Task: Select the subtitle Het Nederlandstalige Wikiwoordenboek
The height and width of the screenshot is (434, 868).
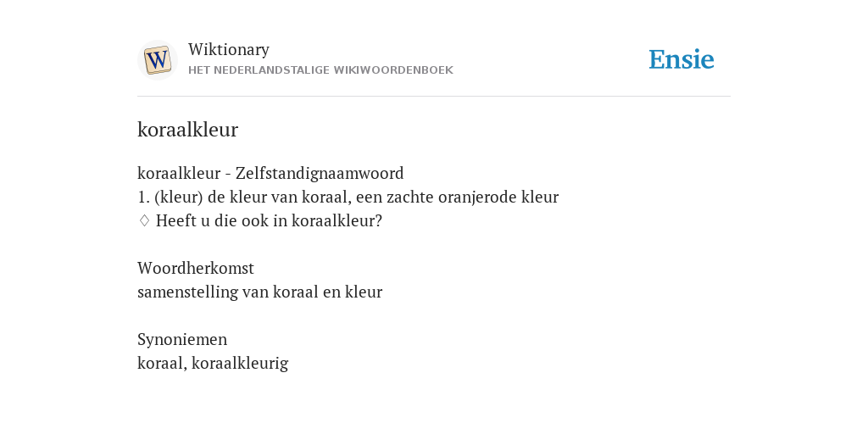Action: [320, 70]
